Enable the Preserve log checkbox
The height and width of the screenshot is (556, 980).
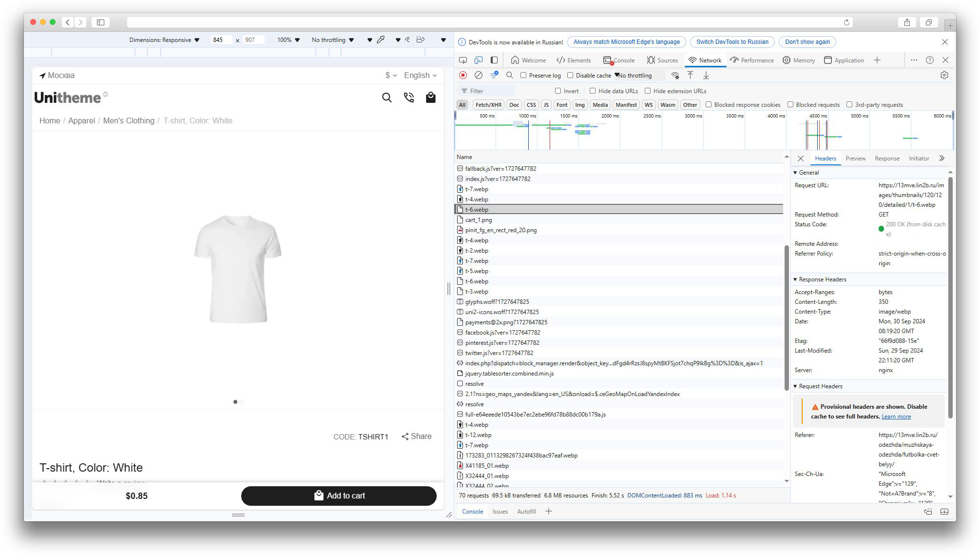coord(523,76)
